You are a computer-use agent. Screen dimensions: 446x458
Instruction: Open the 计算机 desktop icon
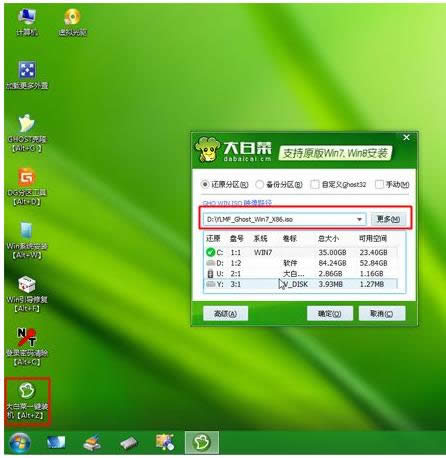[x=27, y=22]
